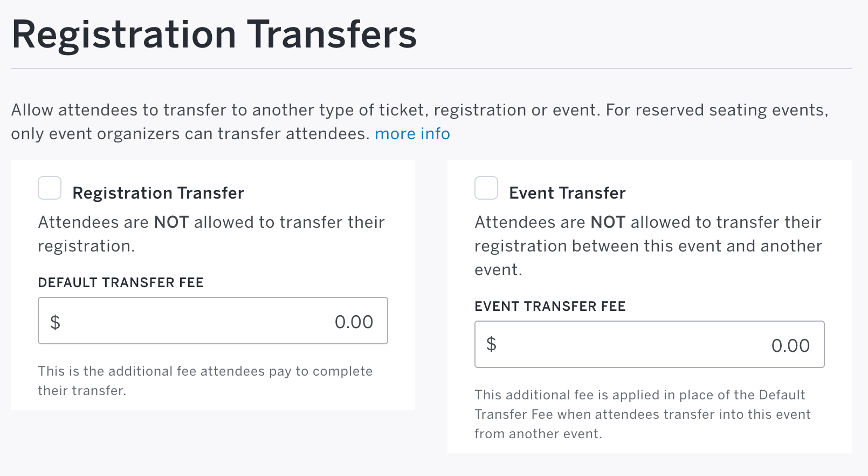
Task: Click the Event Transfer label
Action: pos(567,193)
